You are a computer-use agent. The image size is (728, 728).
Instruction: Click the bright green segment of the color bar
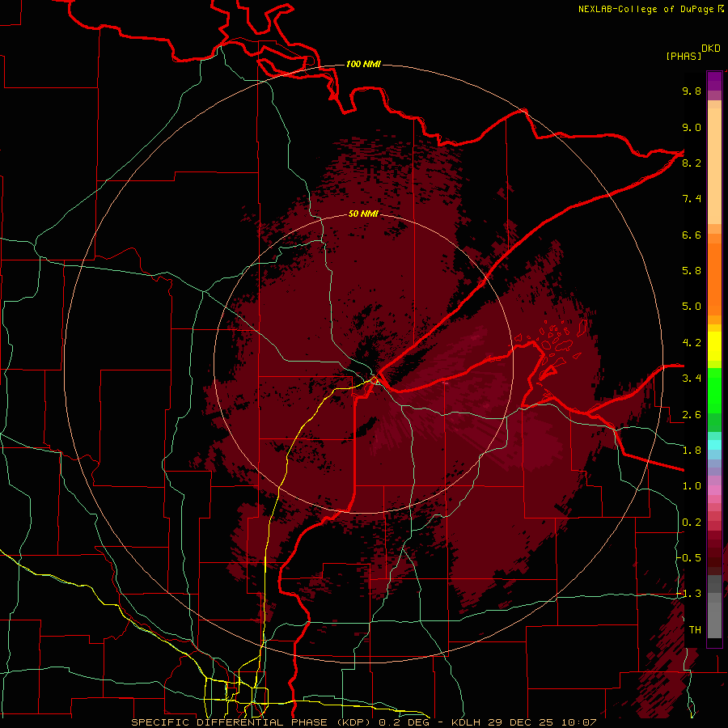[714, 390]
